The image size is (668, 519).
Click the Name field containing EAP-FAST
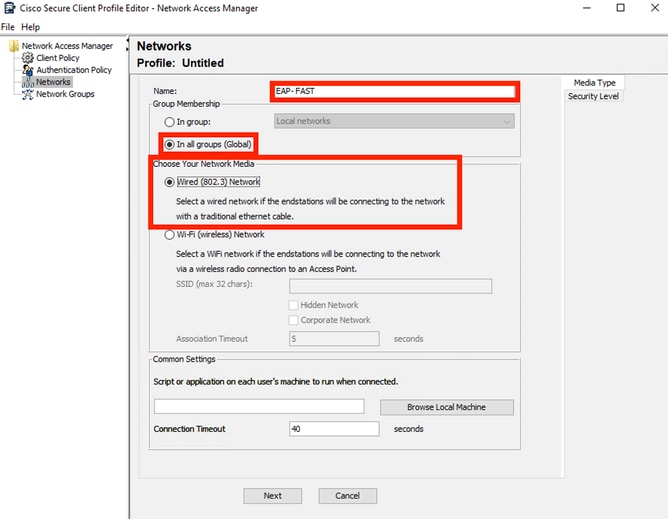pyautogui.click(x=395, y=91)
